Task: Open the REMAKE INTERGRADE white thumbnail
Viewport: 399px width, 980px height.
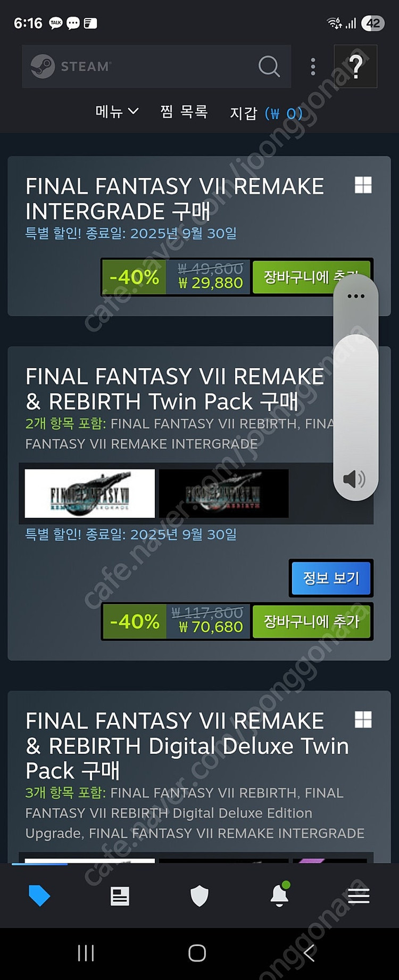Action: click(90, 493)
